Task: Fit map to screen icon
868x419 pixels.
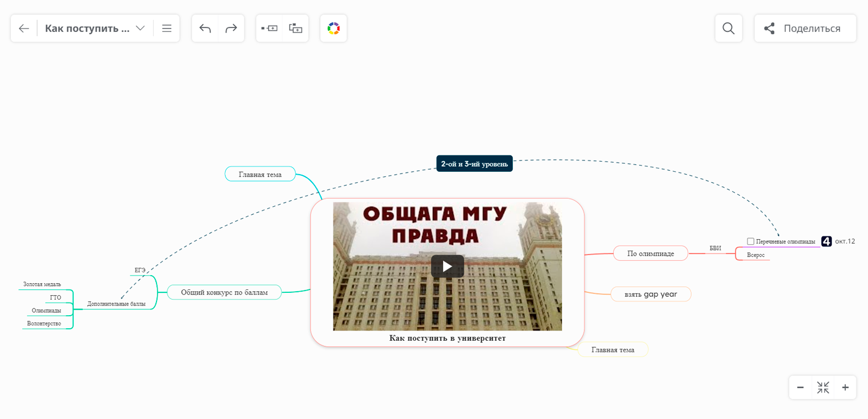Action: click(x=823, y=388)
